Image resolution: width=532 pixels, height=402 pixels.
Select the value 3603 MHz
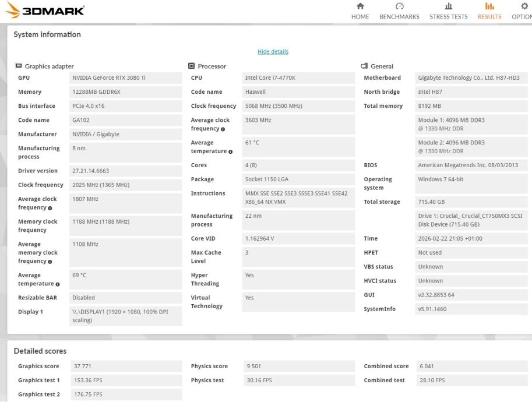pos(298,124)
